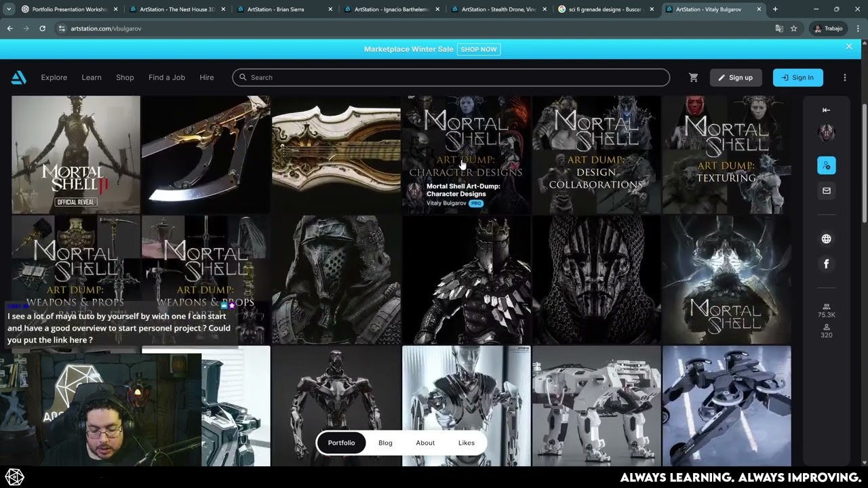868x488 pixels.
Task: Open the artist website globe icon
Action: pos(826,239)
